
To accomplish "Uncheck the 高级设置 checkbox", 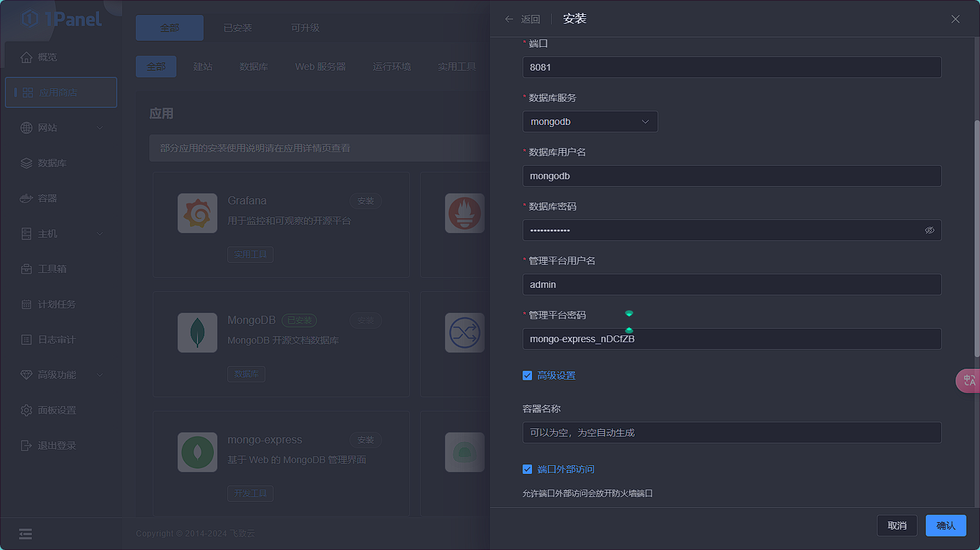I will click(x=527, y=375).
